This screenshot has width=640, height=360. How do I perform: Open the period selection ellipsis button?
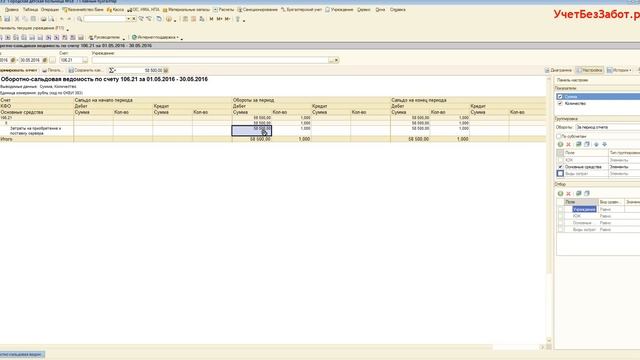tap(52, 60)
